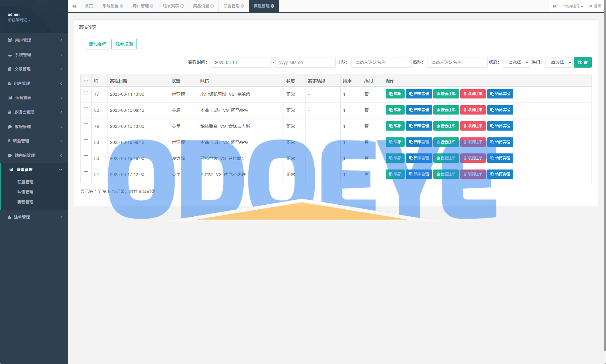Check the checkbox for row ID 77

(86, 93)
